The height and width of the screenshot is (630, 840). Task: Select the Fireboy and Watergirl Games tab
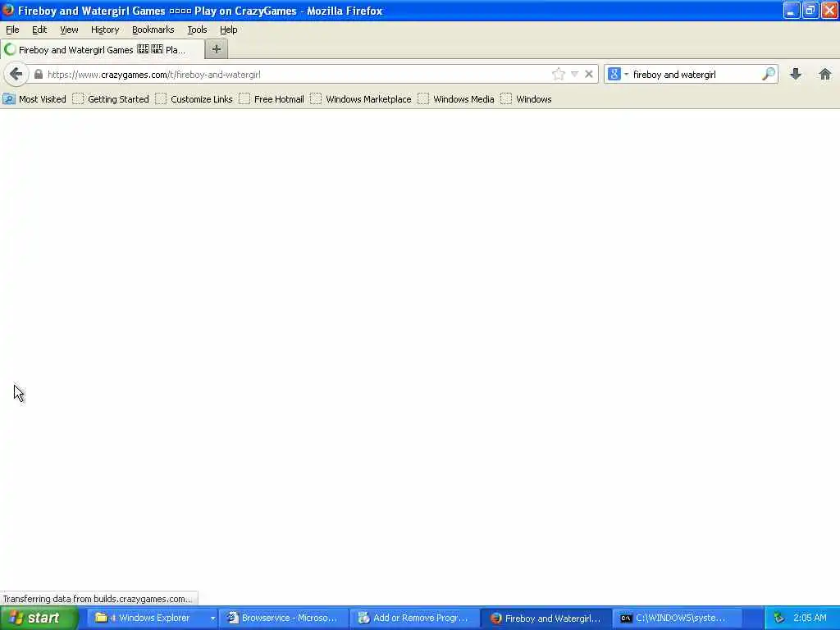click(x=102, y=50)
